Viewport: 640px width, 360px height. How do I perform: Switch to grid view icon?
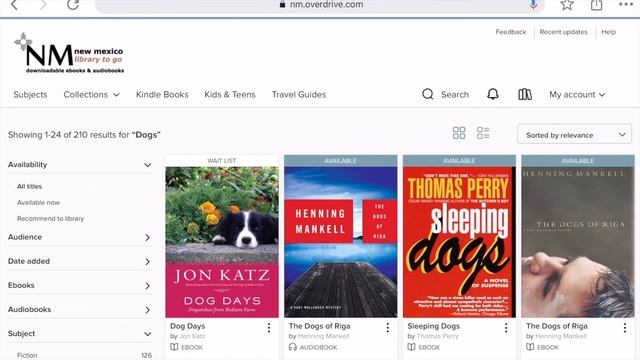459,133
